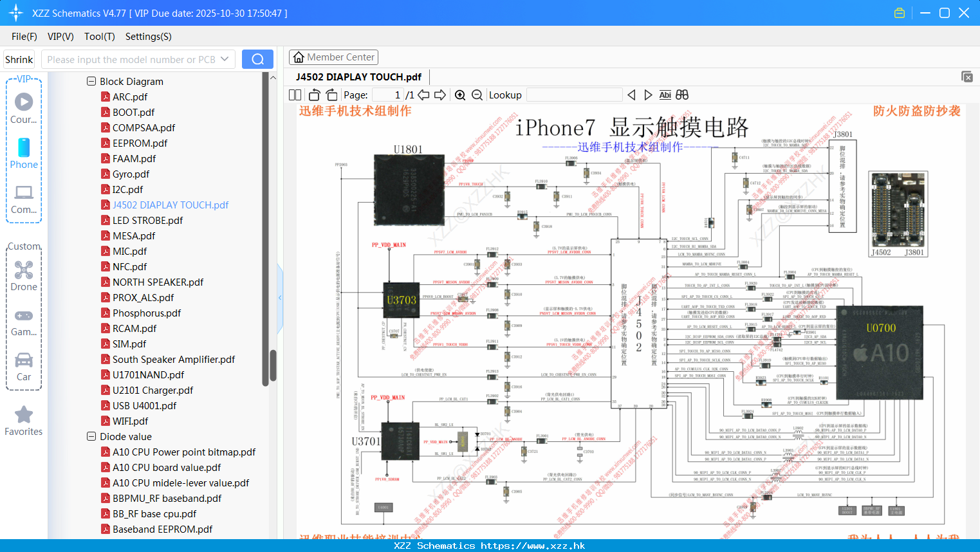Viewport: 980px width, 552px height.
Task: Click the XZZ Schematics logo icon
Action: coord(16,13)
